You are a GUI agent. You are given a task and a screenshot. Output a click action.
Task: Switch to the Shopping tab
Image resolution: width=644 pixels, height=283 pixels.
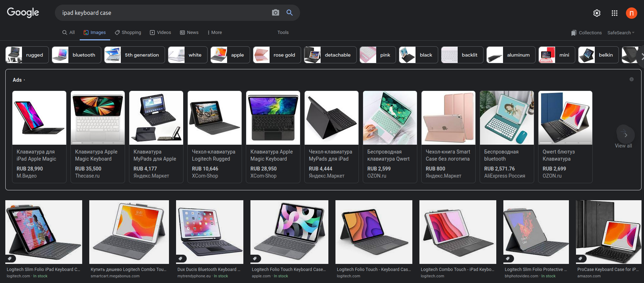click(128, 32)
